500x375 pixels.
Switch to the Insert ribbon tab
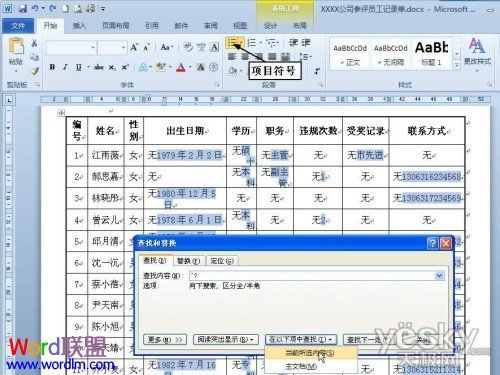point(79,26)
